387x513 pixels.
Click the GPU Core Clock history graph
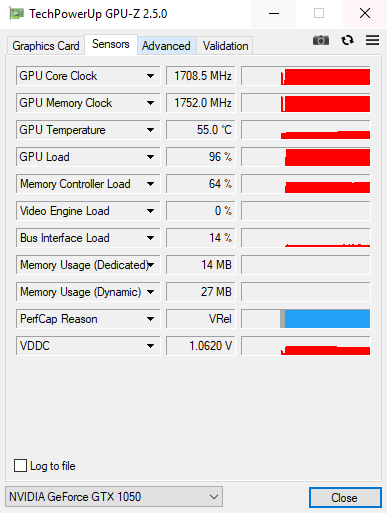point(306,76)
